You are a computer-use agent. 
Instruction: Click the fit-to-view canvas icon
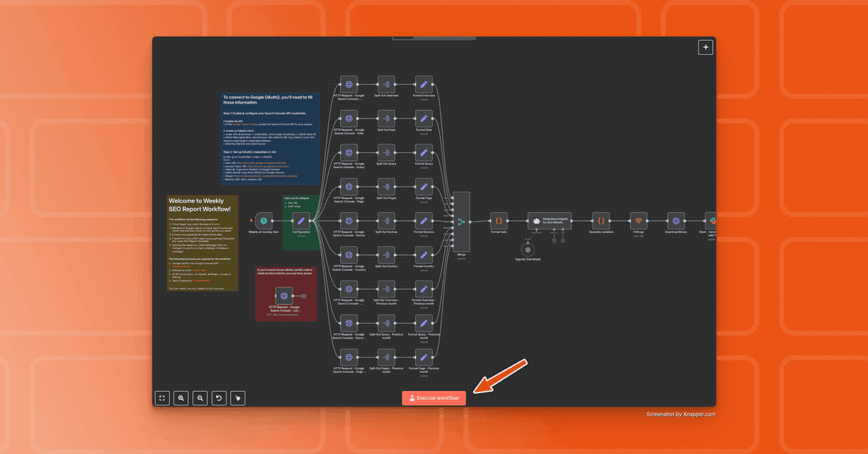(162, 398)
